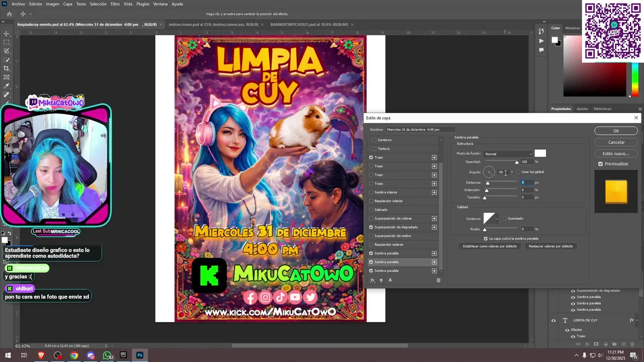644x362 pixels.
Task: Click the add layer mask icon
Action: (x=596, y=344)
